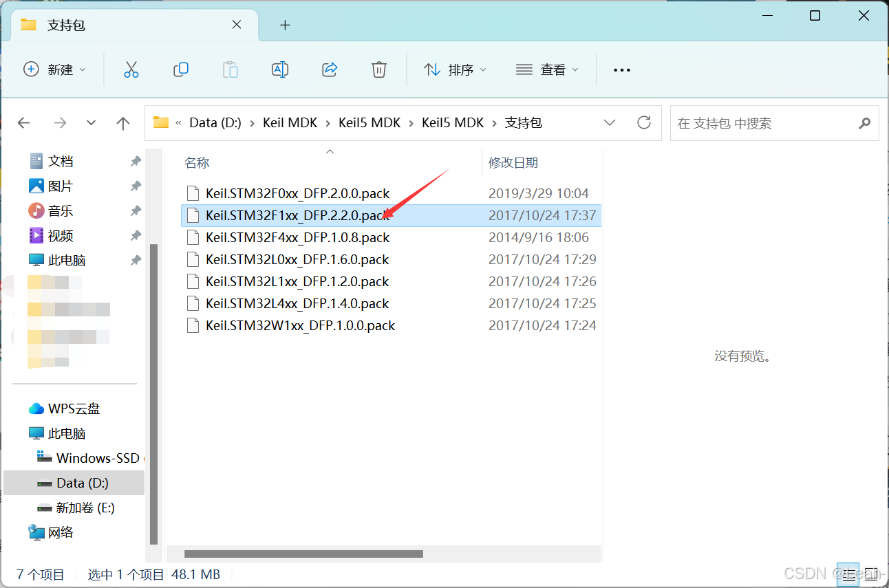Select Keil.STM32L4xx_DFP.1.4.0.pack file

click(x=297, y=303)
